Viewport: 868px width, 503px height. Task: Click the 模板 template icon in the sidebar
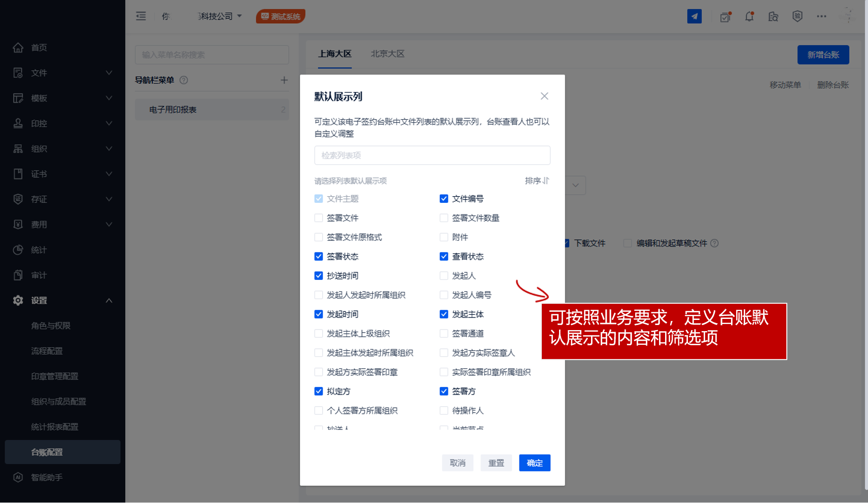pyautogui.click(x=18, y=98)
